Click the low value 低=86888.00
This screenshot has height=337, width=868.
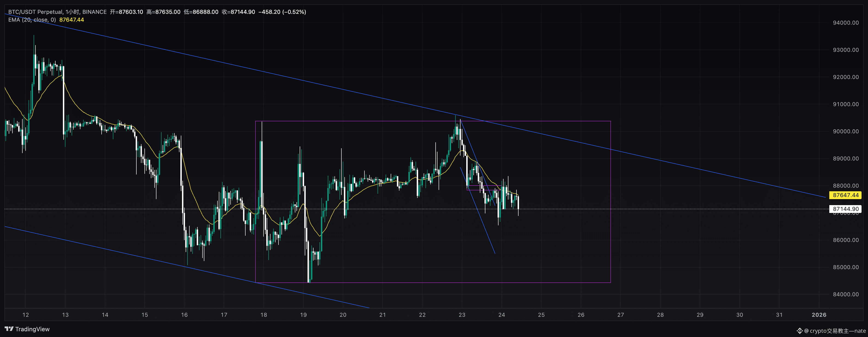[201, 12]
